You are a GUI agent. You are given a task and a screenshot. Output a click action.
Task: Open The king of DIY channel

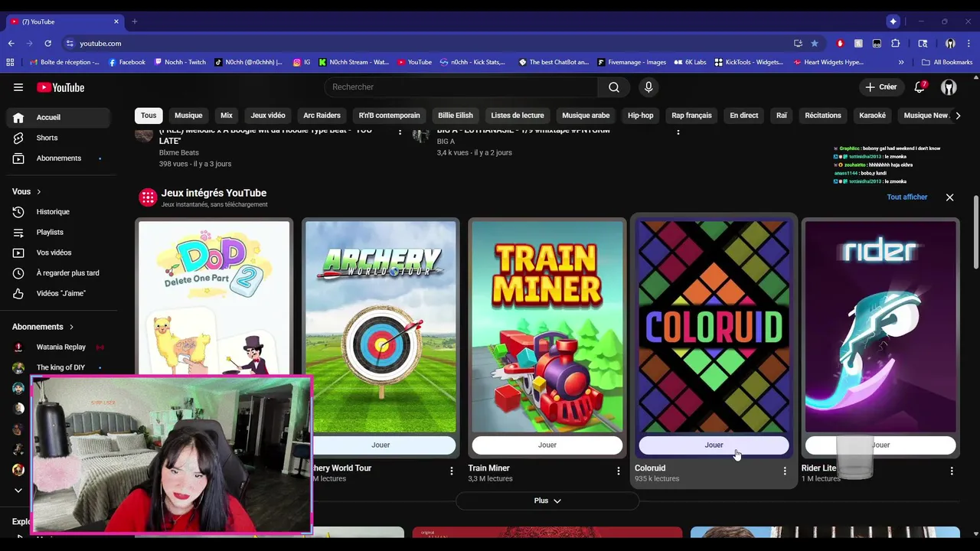58,367
